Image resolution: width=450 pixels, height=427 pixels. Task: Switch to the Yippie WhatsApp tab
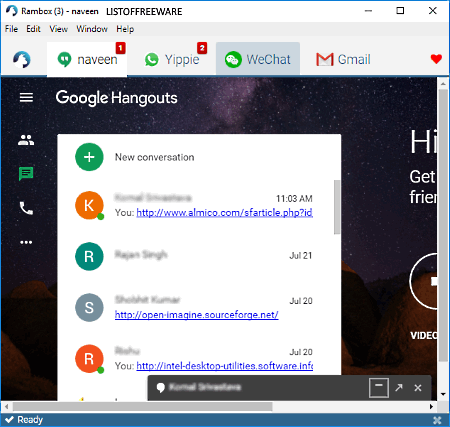172,59
